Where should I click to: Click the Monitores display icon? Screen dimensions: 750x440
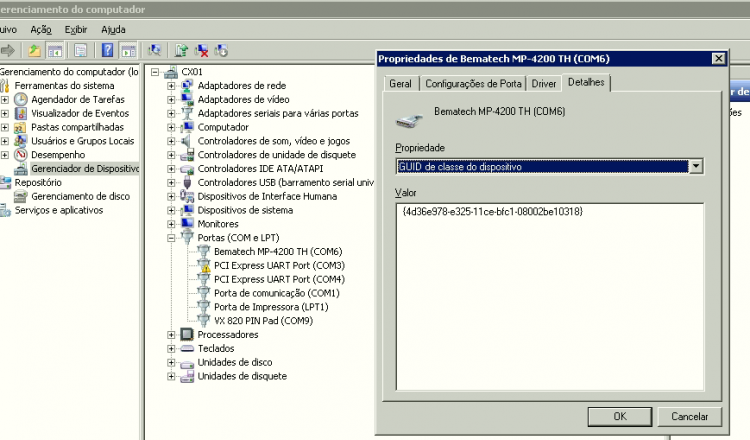click(188, 224)
